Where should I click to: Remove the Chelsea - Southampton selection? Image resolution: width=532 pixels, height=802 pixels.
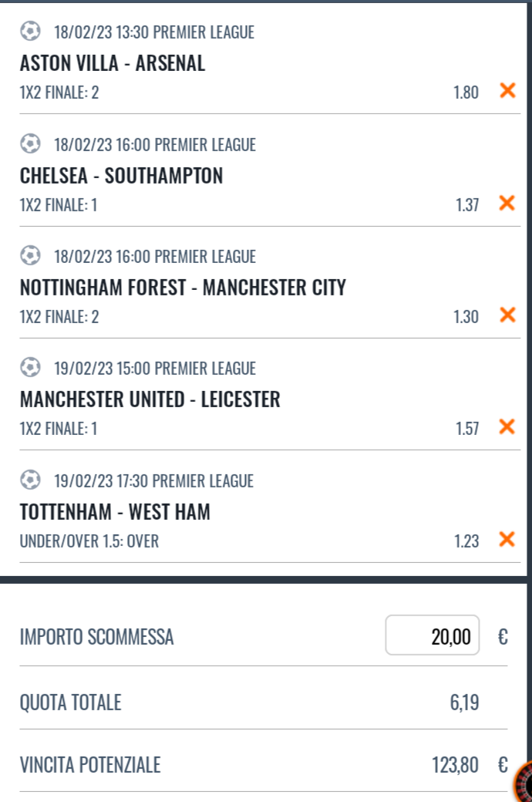click(507, 204)
